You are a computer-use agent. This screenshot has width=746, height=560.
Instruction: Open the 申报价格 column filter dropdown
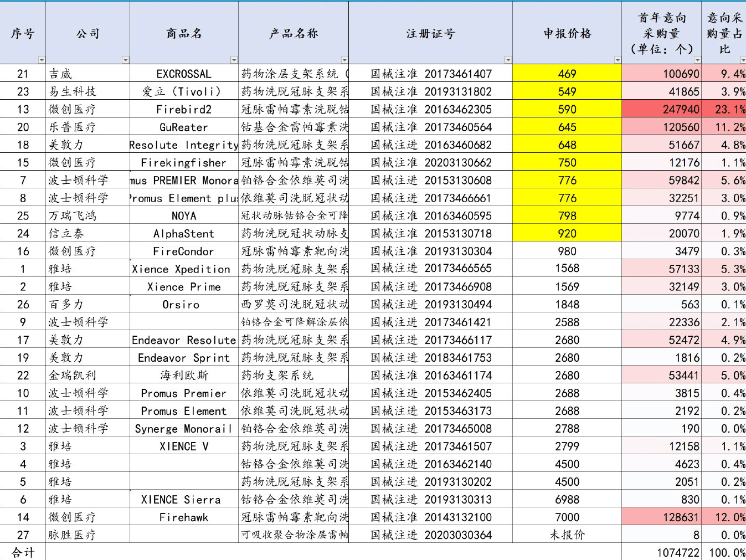tap(618, 60)
